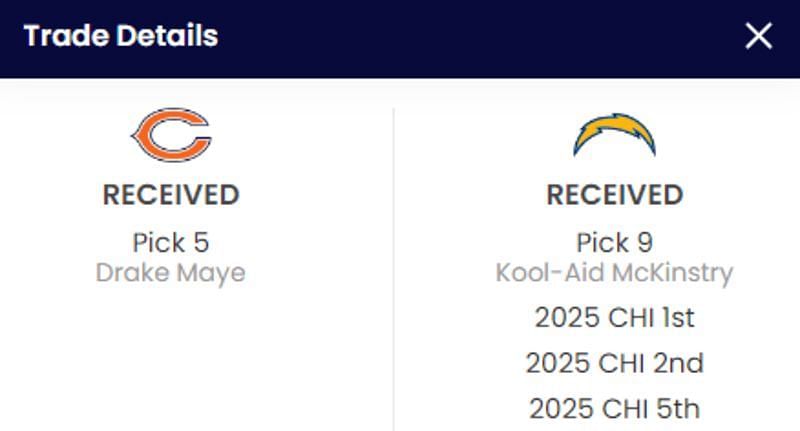Select the 2025 CHI 5th pick
The height and width of the screenshot is (431, 800).
click(614, 408)
